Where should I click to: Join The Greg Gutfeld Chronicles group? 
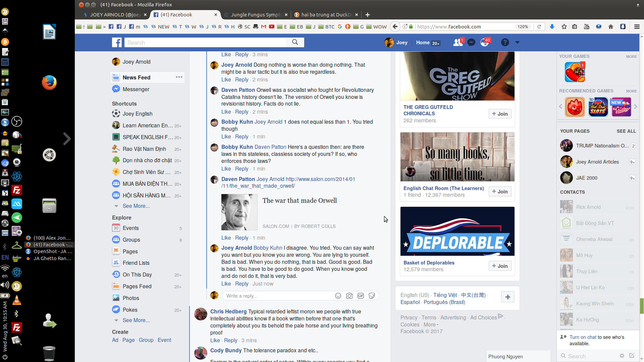coord(500,114)
